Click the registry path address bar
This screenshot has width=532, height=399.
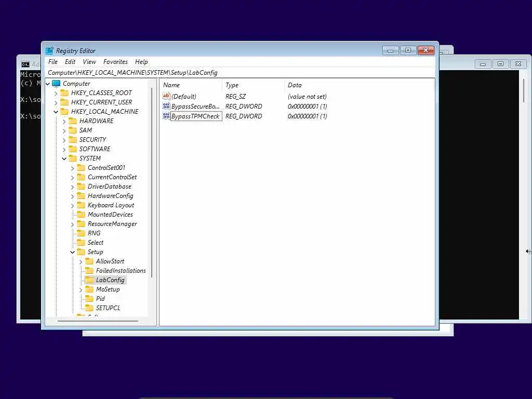[x=240, y=73]
